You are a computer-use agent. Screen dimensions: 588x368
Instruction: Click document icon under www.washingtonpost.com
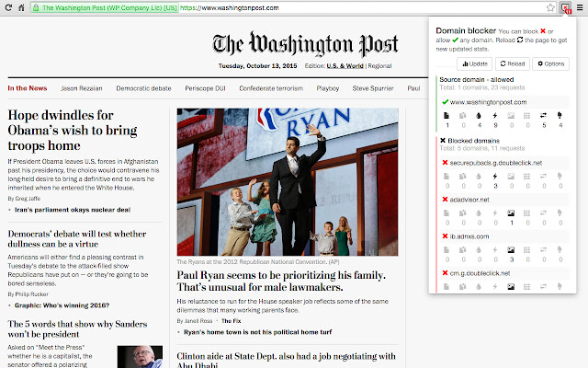[447, 116]
